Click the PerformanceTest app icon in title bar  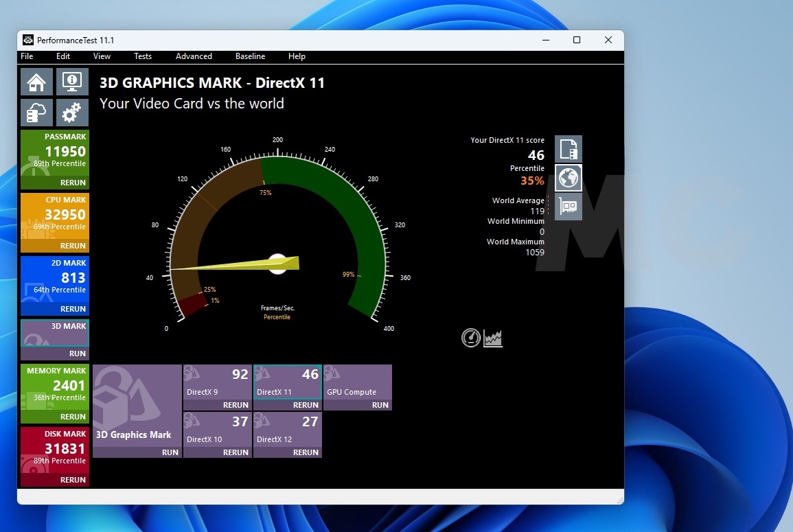(x=28, y=40)
